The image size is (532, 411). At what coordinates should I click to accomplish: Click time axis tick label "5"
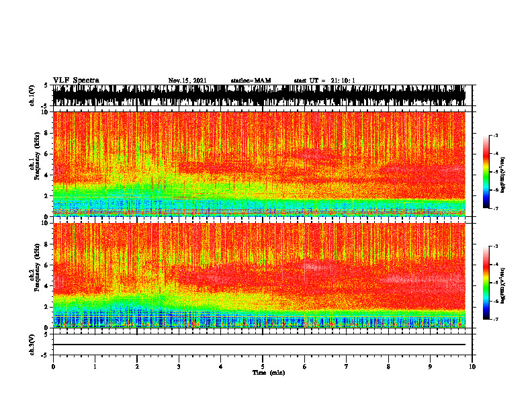[263, 367]
